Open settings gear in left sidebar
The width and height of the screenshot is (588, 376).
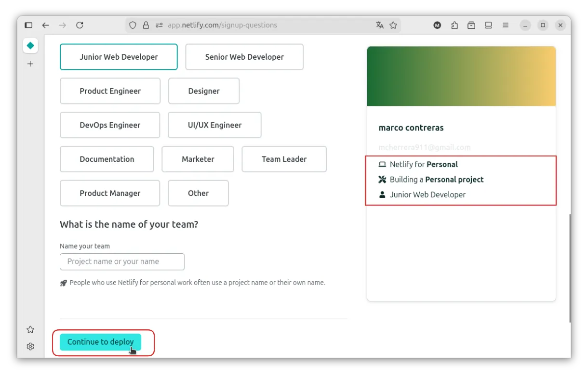tap(30, 346)
